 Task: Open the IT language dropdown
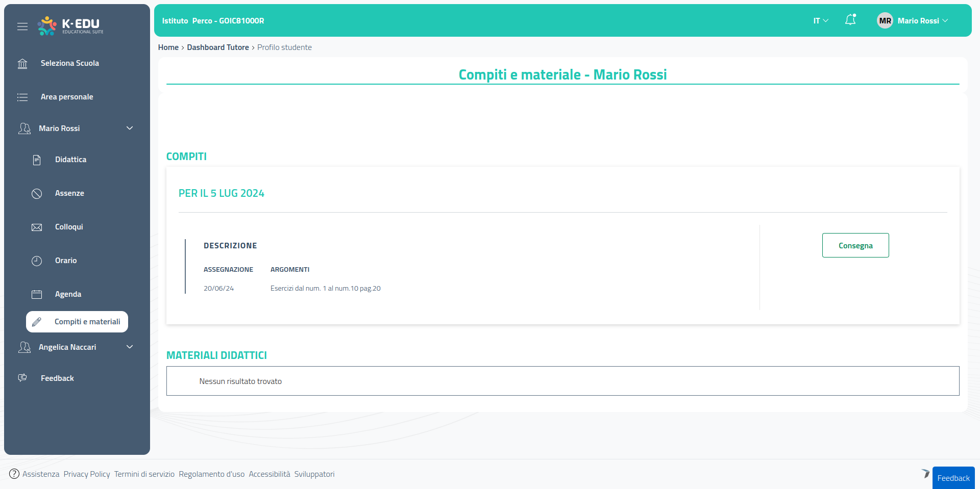tap(821, 21)
